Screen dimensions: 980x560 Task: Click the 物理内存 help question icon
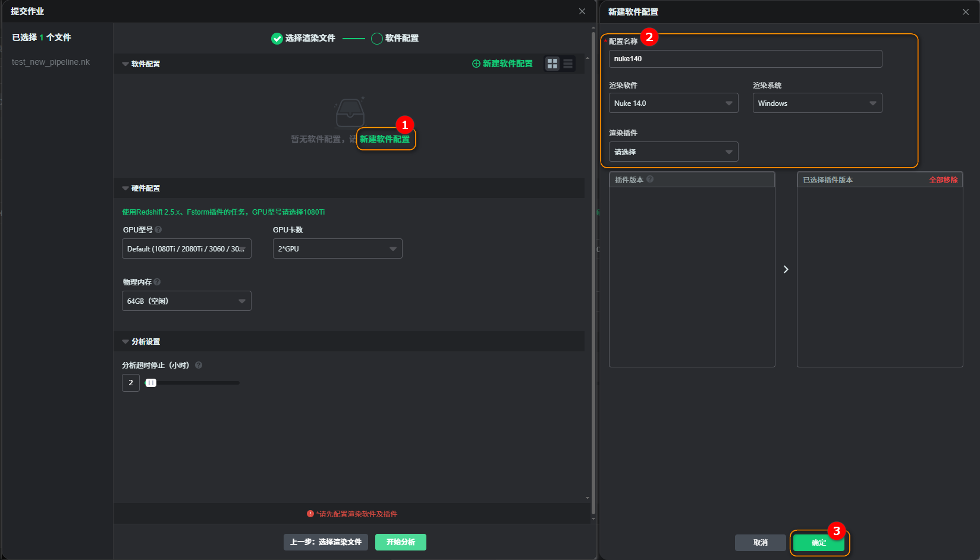pyautogui.click(x=157, y=282)
